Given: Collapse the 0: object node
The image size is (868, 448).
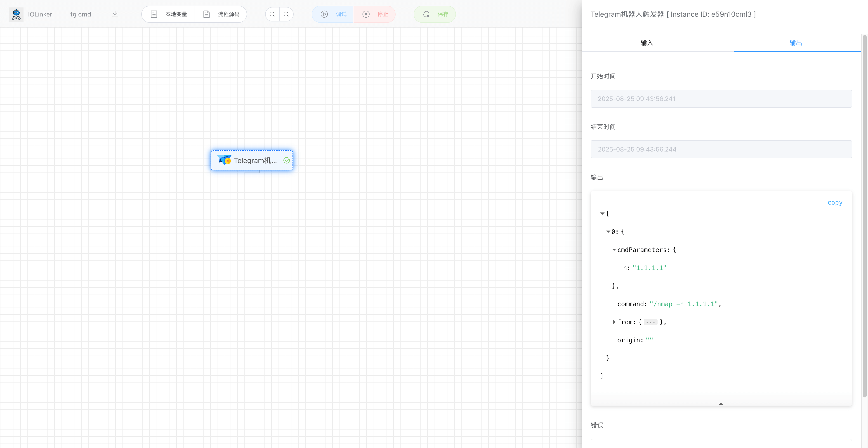Looking at the screenshot, I should click(608, 232).
